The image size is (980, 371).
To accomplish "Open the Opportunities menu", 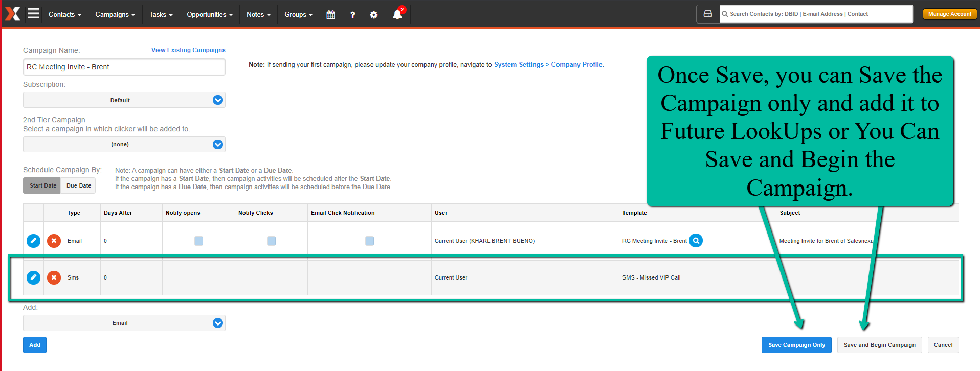I will (210, 15).
